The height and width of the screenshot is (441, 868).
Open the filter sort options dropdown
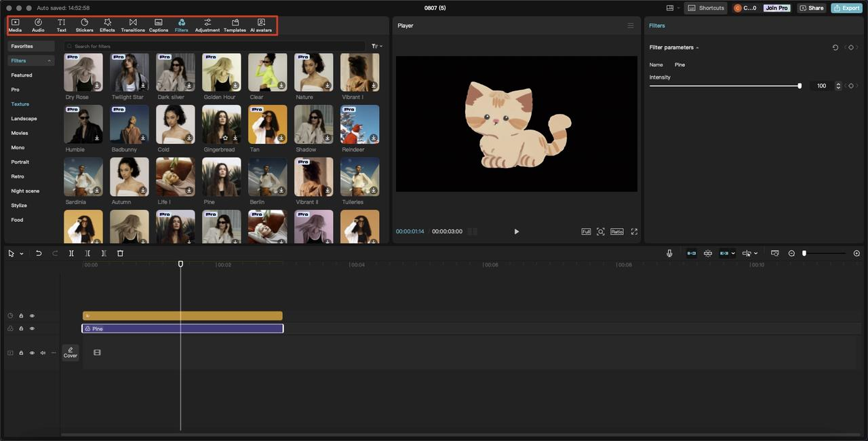pos(376,46)
